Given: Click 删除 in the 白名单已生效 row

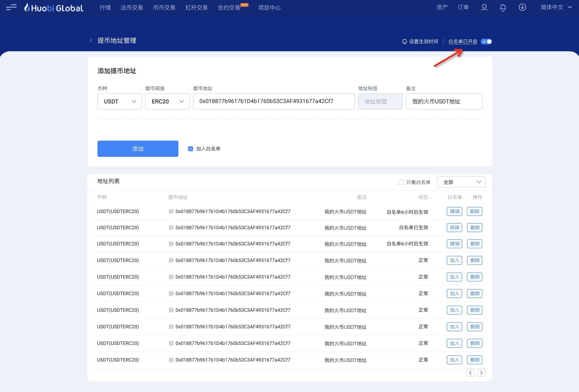Looking at the screenshot, I should (x=474, y=228).
